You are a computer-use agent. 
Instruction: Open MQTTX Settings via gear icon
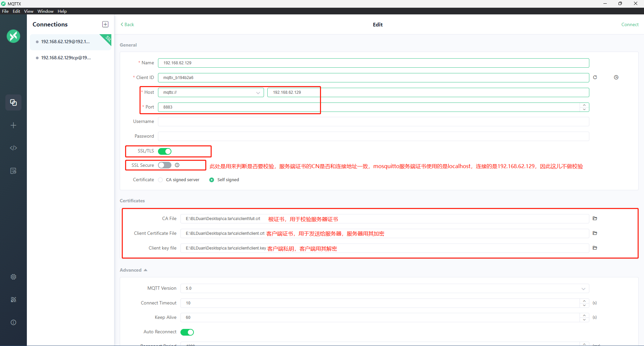pyautogui.click(x=13, y=277)
